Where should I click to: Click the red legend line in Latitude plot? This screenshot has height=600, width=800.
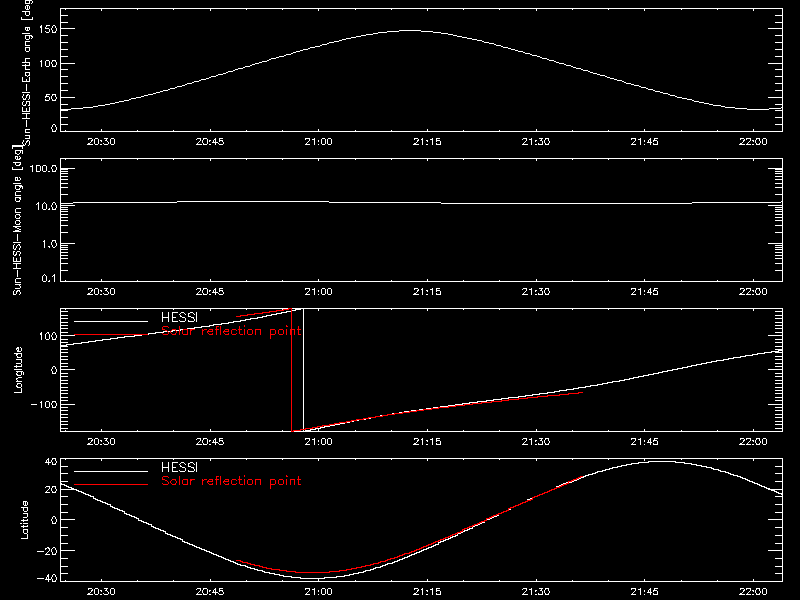click(111, 485)
